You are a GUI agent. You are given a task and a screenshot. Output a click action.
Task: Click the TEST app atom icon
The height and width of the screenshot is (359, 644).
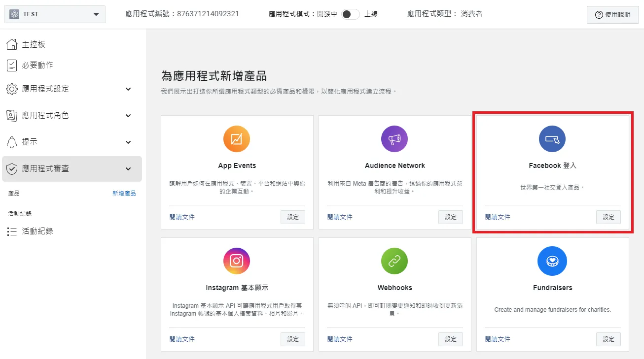point(14,14)
